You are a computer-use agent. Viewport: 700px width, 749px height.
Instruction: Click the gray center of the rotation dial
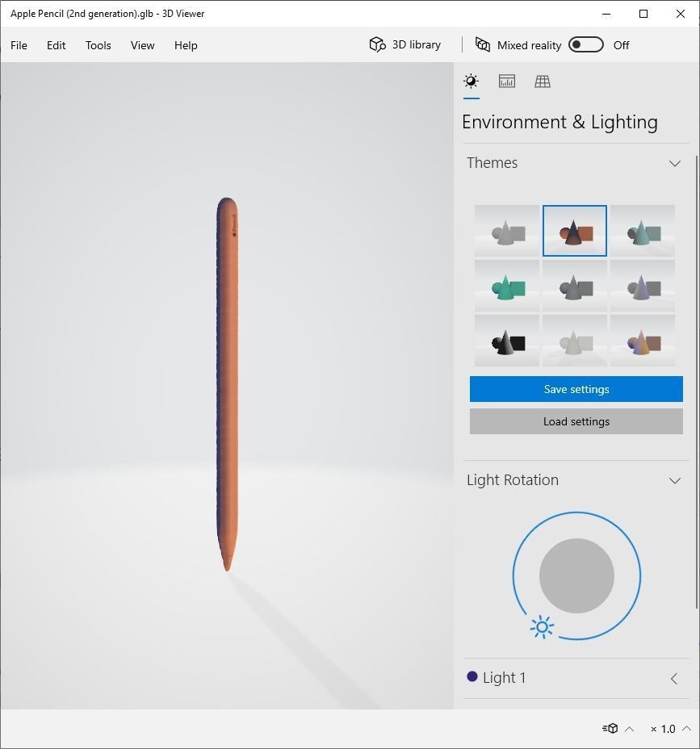[x=576, y=575]
